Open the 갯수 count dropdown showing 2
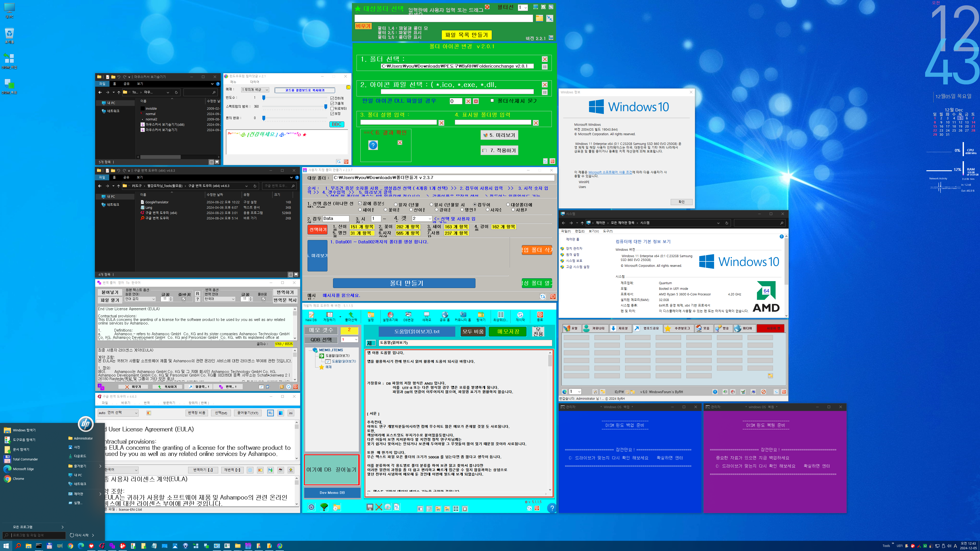Viewport: 980px width, 551px height. coord(422,219)
